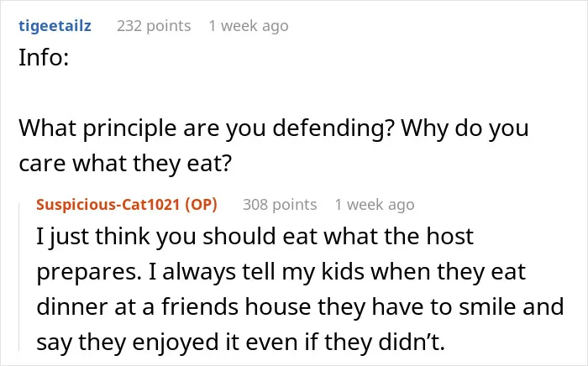Screen dimensions: 588x366
Task: Click the 308 points score
Action: click(280, 205)
